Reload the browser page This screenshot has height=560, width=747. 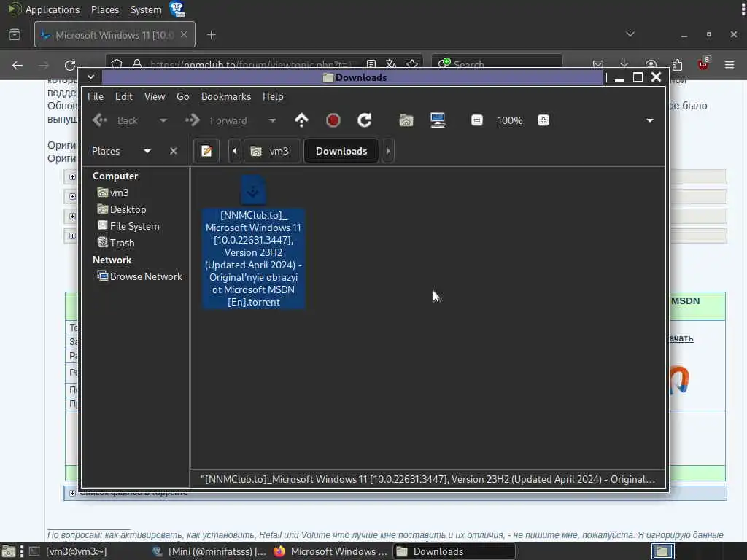click(x=70, y=65)
